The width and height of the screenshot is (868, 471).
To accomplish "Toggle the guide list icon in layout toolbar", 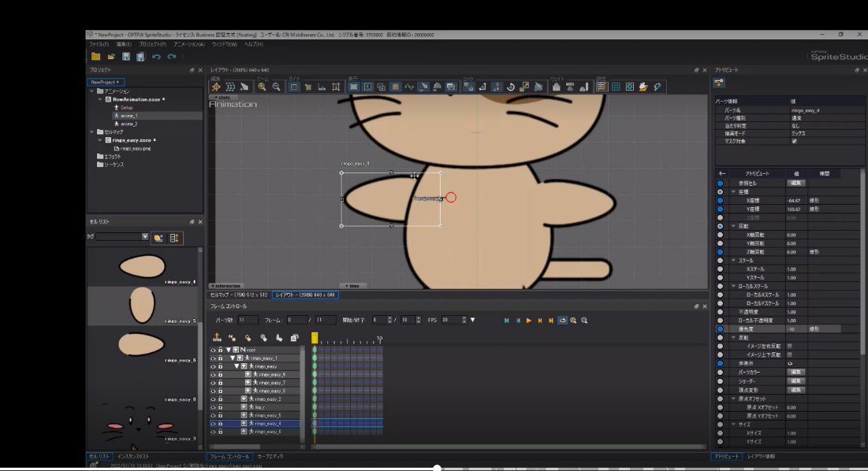I will 294,87.
